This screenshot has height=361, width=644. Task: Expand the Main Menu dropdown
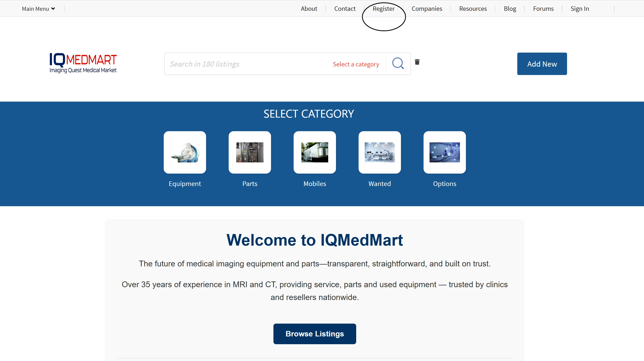(x=39, y=9)
